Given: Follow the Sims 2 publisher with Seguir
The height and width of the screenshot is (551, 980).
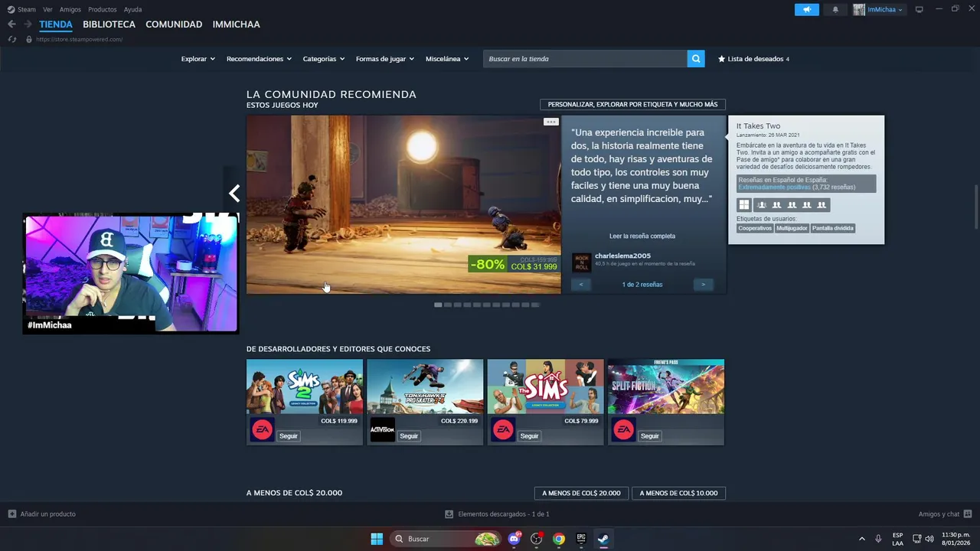Looking at the screenshot, I should [289, 436].
